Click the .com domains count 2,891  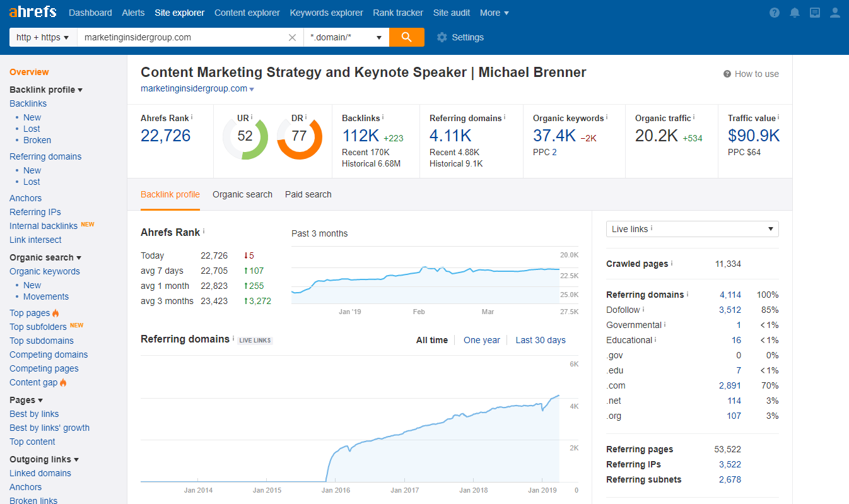coord(730,385)
